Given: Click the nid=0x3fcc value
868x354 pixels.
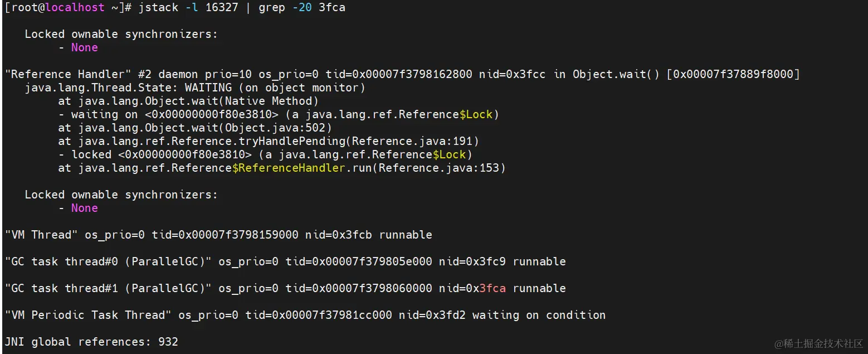Looking at the screenshot, I should 513,74.
